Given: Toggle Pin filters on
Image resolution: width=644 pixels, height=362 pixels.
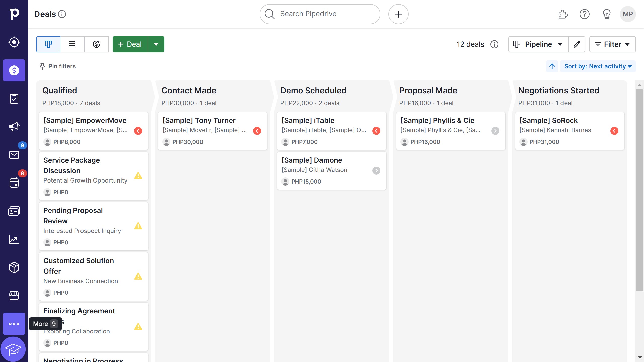Looking at the screenshot, I should (57, 66).
